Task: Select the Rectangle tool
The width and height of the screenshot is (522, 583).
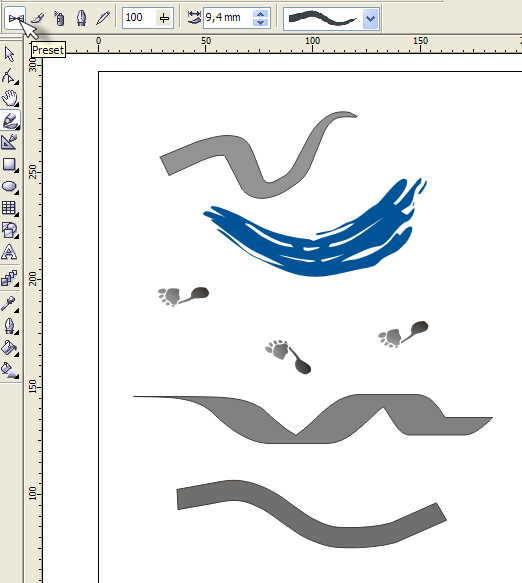Action: point(10,164)
